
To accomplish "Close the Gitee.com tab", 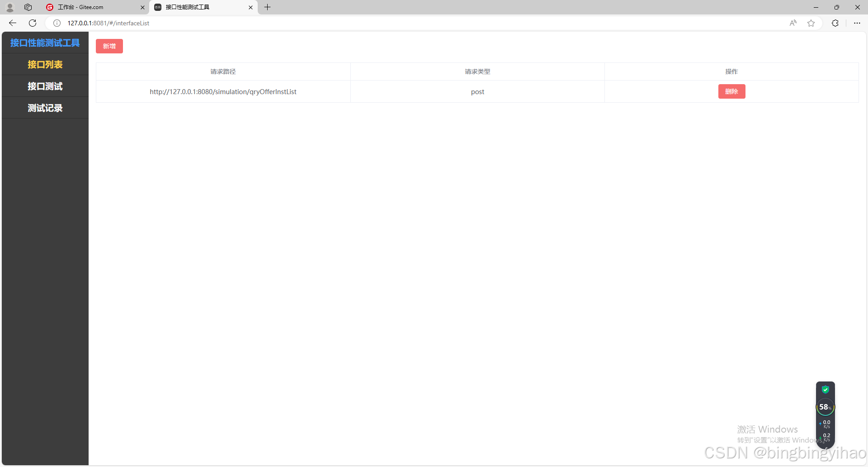I will point(142,7).
